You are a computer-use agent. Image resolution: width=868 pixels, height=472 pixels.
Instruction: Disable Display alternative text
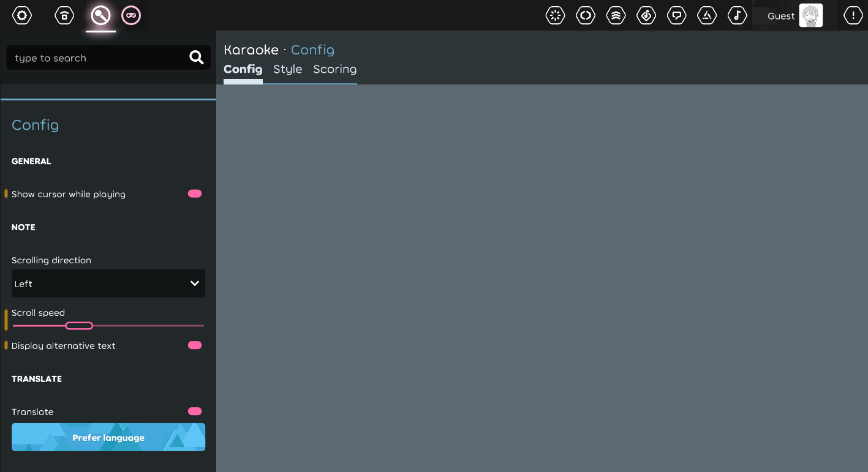click(x=194, y=345)
